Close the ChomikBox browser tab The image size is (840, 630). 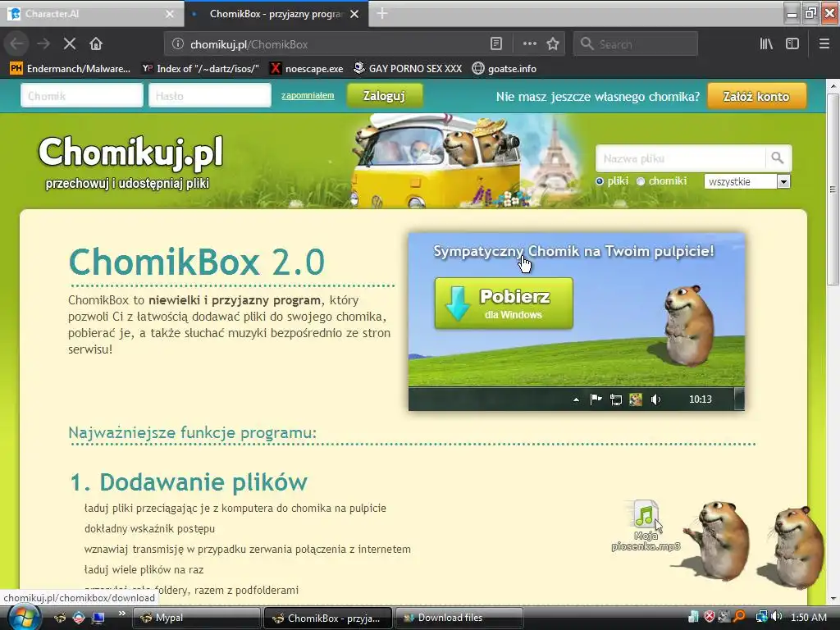pyautogui.click(x=354, y=14)
